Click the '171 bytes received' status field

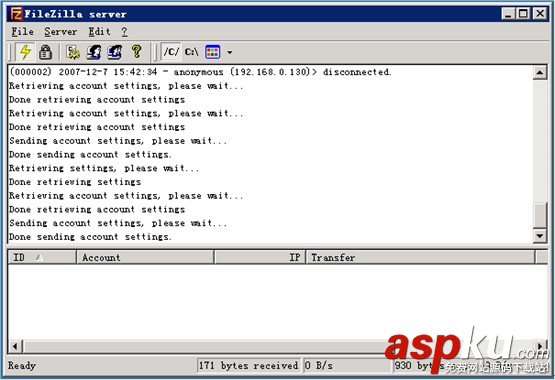click(x=248, y=365)
